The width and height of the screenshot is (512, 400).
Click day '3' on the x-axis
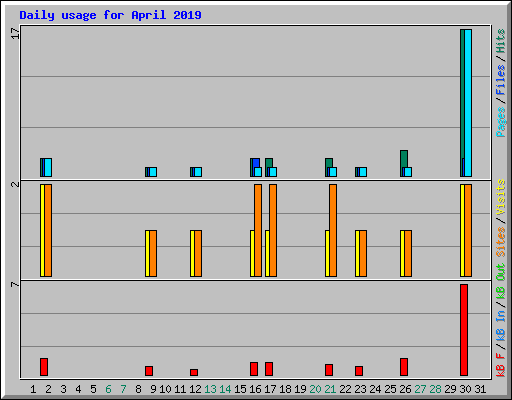pyautogui.click(x=63, y=389)
